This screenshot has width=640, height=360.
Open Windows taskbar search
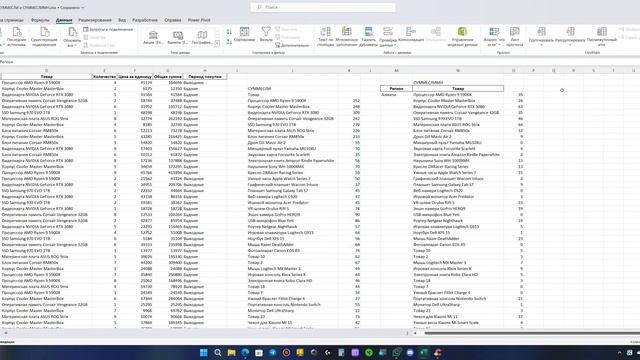218,353
